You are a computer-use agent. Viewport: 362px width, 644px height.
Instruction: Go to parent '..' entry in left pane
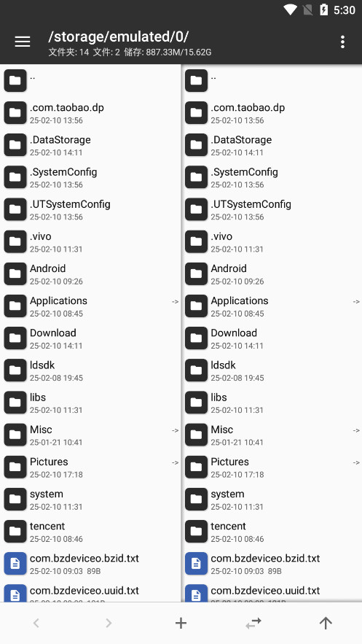pyautogui.click(x=90, y=80)
